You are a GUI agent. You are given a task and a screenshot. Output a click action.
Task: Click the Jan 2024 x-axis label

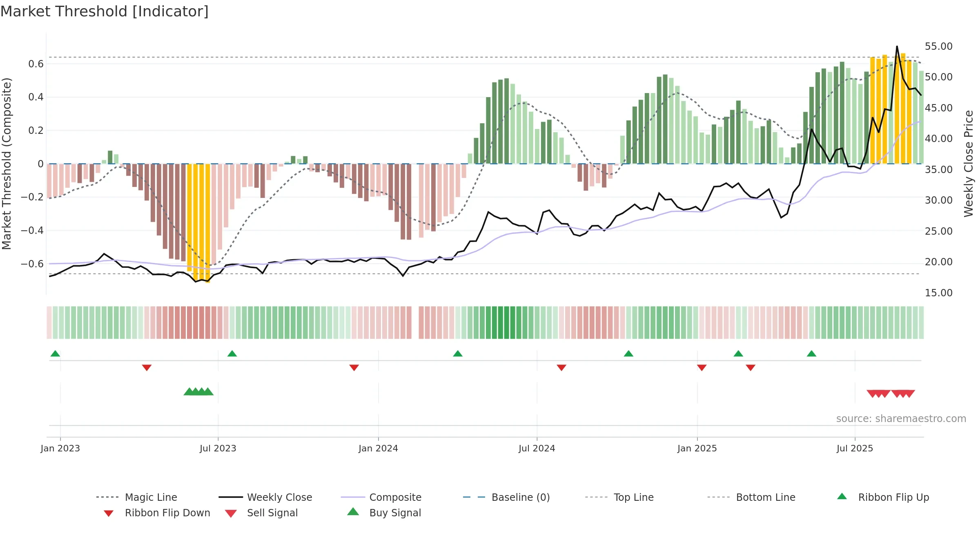379,448
